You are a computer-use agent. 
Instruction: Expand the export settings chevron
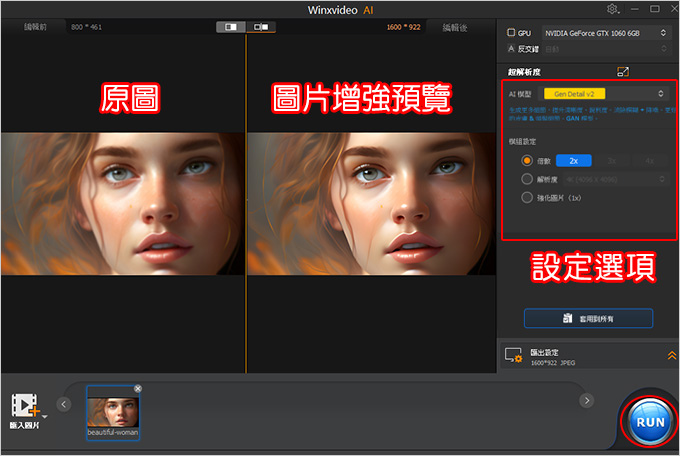[671, 355]
